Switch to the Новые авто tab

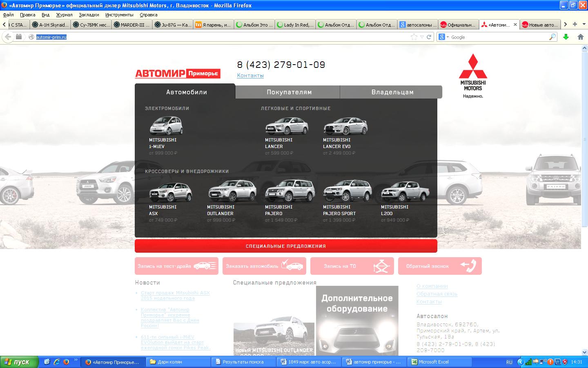540,25
